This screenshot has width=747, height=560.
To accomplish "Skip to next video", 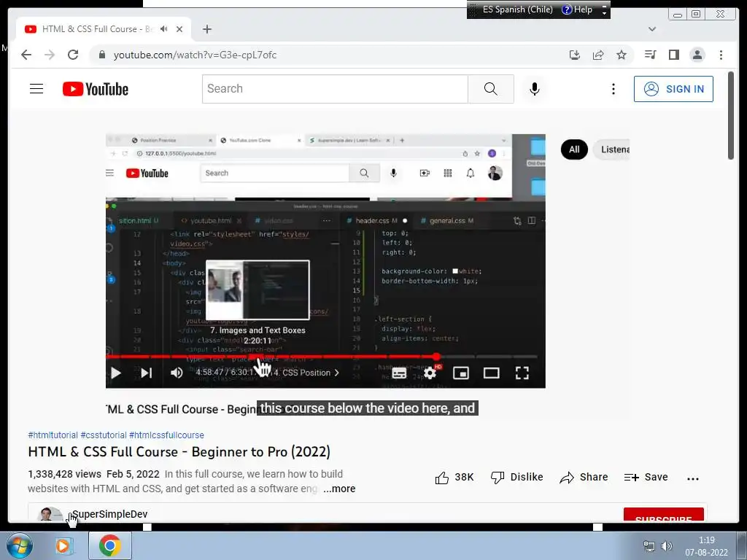I will point(147,373).
